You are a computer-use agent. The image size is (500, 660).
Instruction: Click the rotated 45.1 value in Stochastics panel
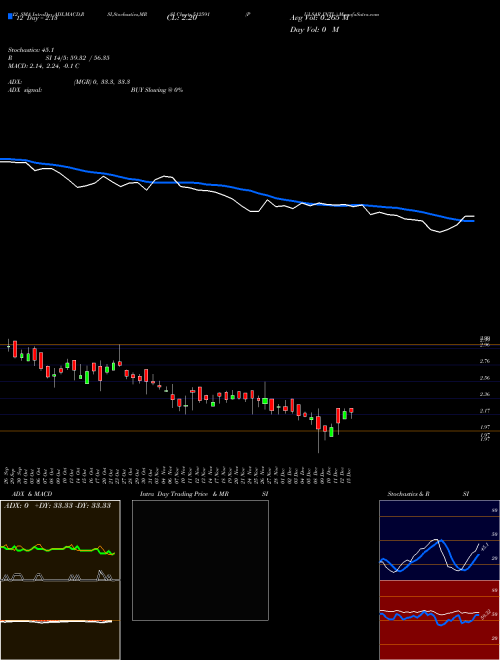(484, 547)
